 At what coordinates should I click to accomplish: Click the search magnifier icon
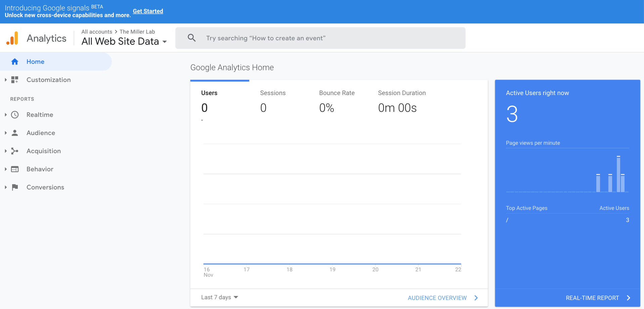coord(192,38)
